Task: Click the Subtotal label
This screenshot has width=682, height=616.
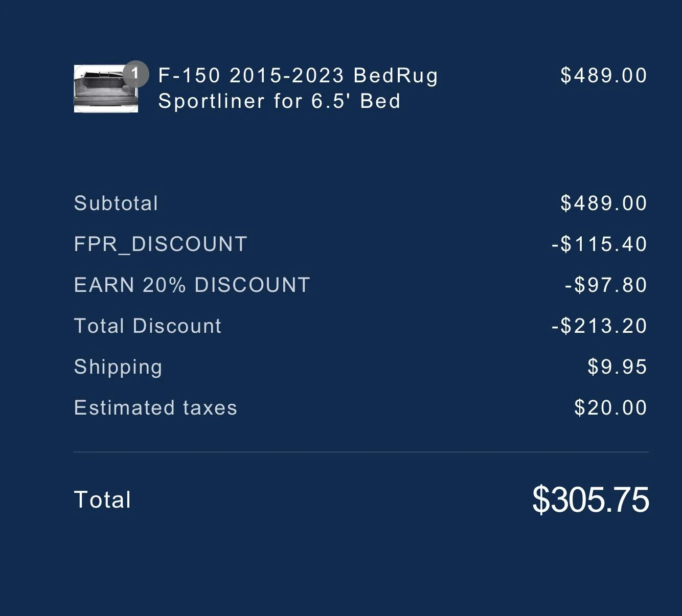Action: point(116,203)
